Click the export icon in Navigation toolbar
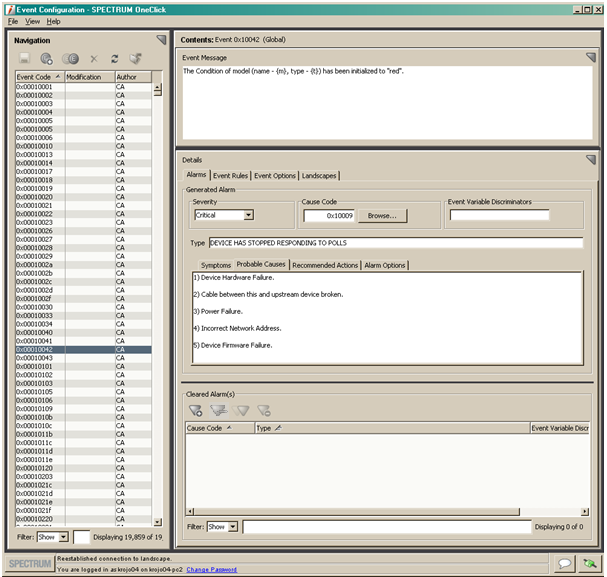The image size is (607, 577). pos(135,59)
